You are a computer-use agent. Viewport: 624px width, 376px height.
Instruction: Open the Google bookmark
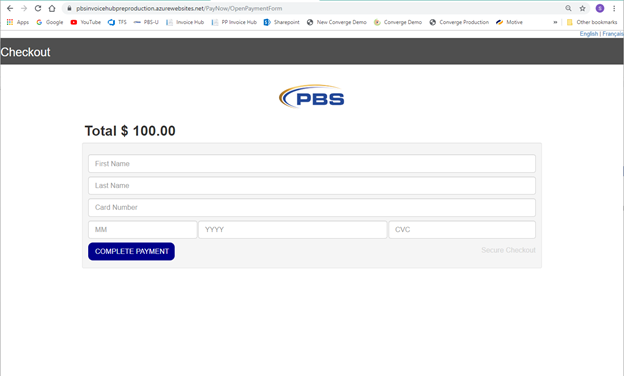(50, 22)
